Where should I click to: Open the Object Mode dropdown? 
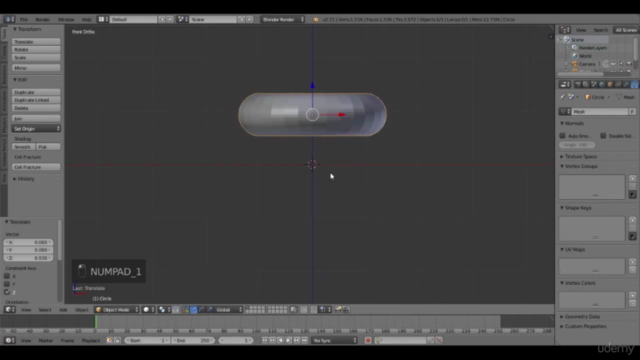(x=117, y=309)
